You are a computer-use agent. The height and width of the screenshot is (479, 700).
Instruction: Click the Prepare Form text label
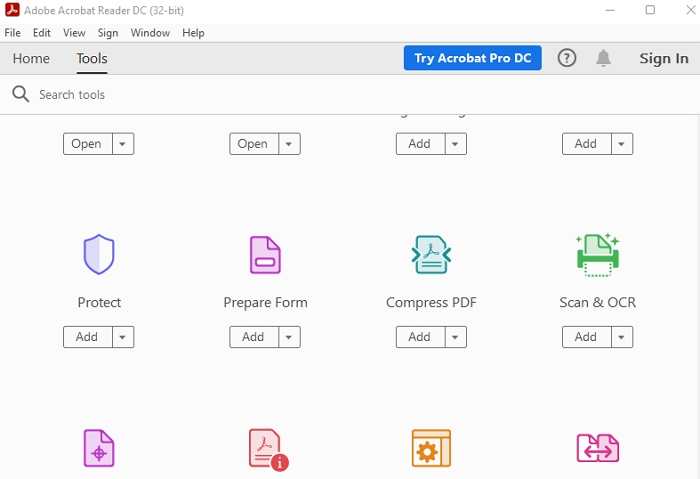(x=265, y=303)
